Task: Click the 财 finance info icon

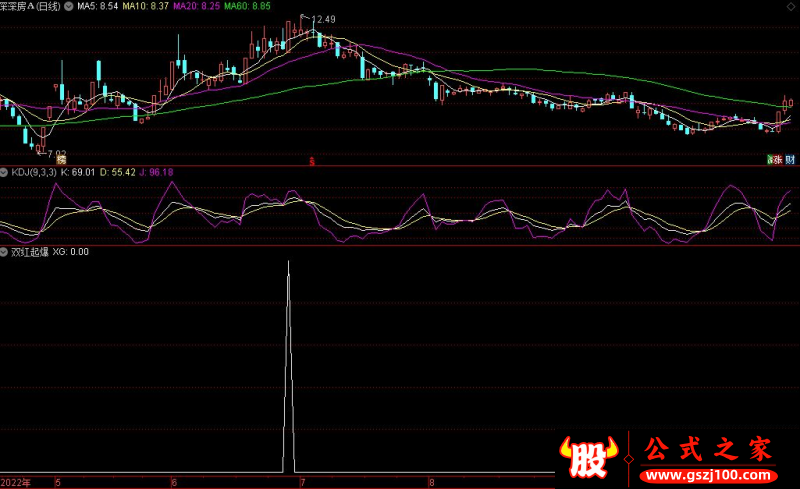Action: tap(789, 159)
